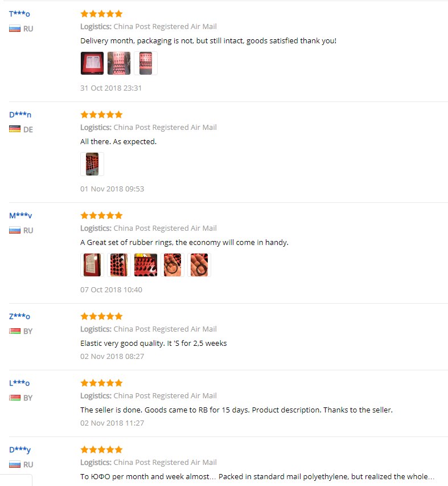Open reviewer L***o's profile

tap(19, 383)
